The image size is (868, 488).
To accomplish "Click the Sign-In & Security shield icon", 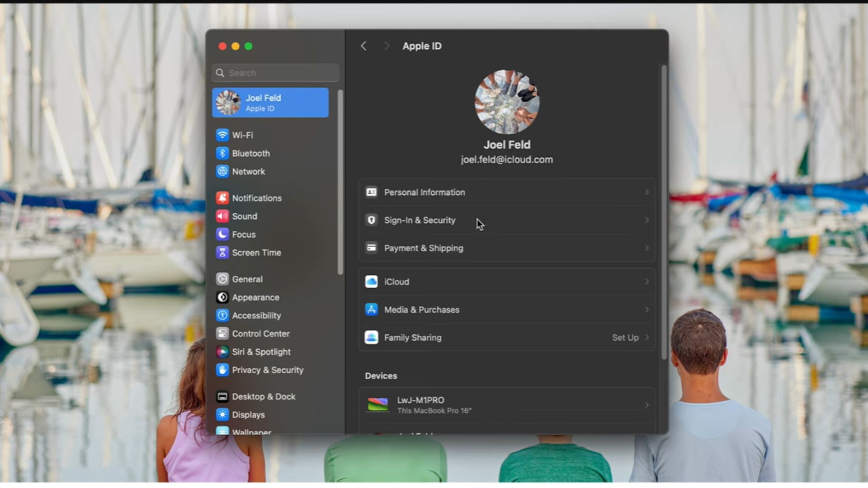I will [x=371, y=220].
